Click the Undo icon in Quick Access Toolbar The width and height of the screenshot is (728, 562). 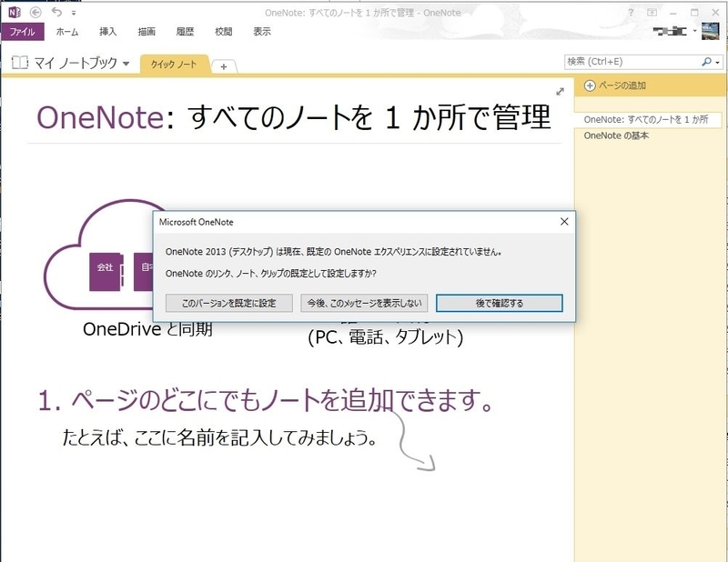tap(57, 12)
